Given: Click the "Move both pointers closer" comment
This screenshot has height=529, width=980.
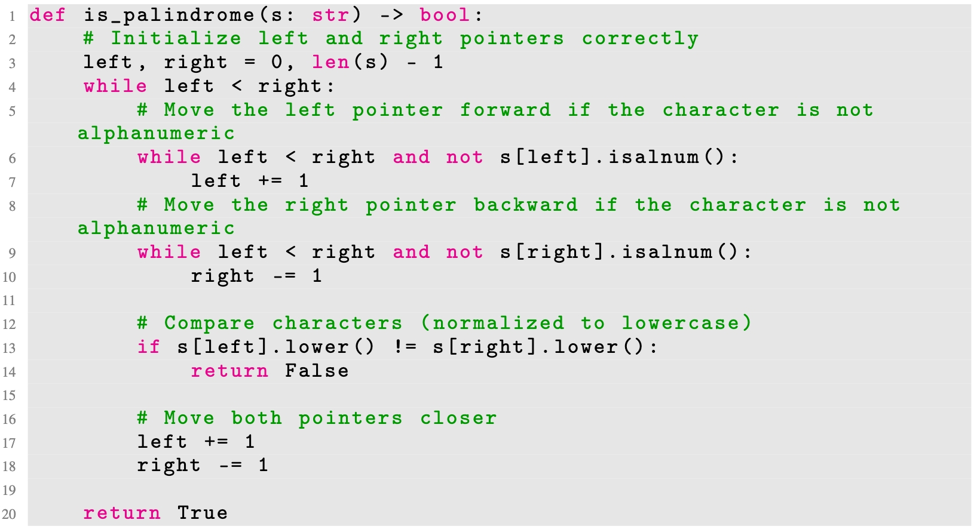Looking at the screenshot, I should point(317,418).
